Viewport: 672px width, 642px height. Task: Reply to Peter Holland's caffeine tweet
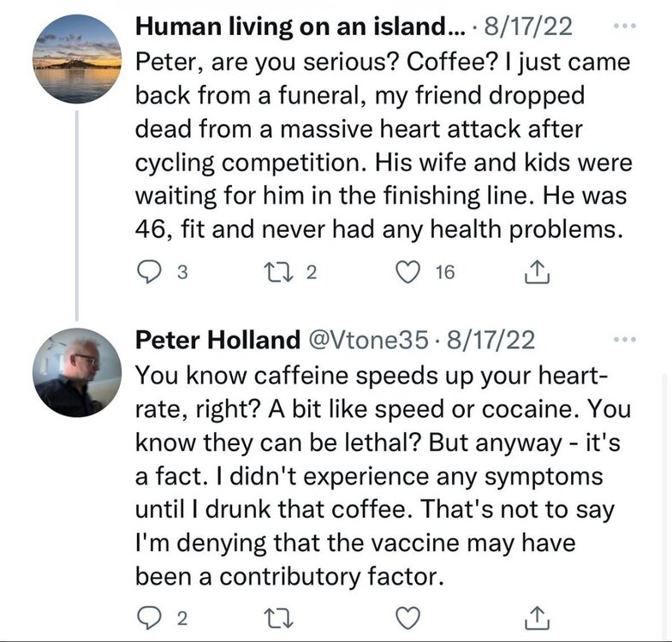(x=149, y=617)
